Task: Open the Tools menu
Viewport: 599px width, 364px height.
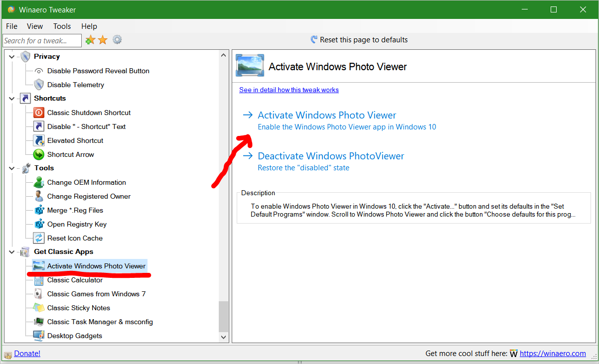Action: pos(62,26)
